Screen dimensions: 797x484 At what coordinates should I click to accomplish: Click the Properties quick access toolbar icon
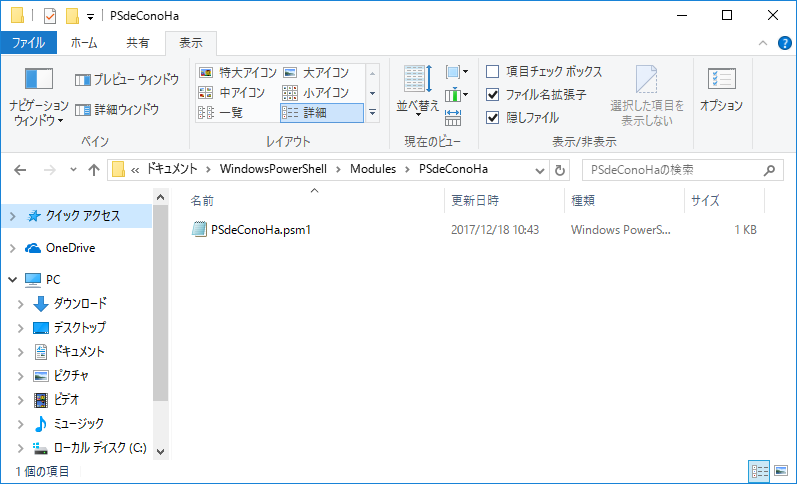(x=50, y=16)
